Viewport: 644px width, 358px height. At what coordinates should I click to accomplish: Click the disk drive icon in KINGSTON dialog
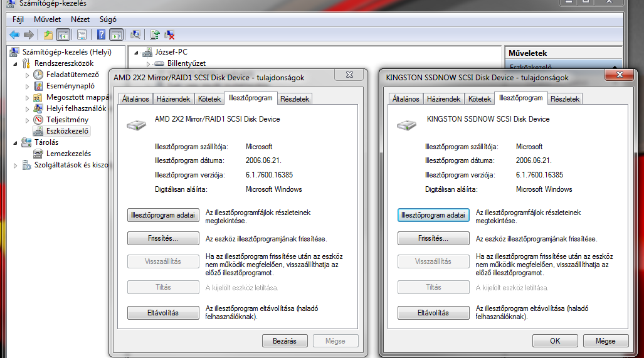pyautogui.click(x=406, y=125)
